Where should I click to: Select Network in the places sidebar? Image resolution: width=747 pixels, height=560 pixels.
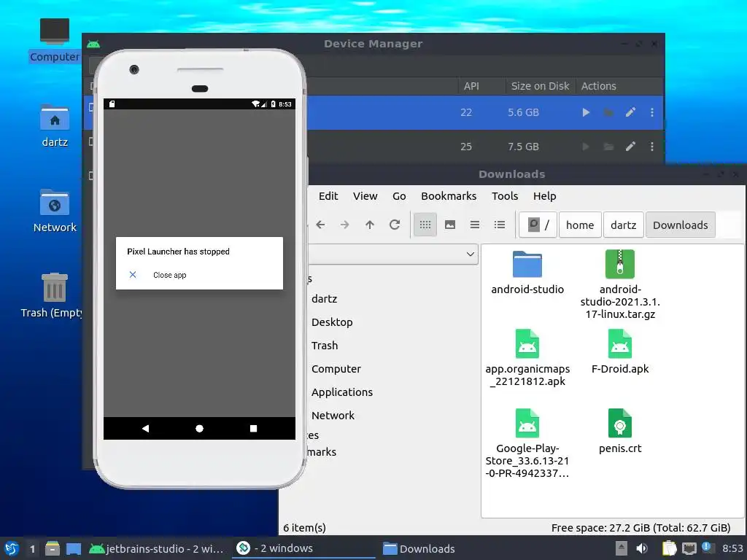[x=333, y=416]
